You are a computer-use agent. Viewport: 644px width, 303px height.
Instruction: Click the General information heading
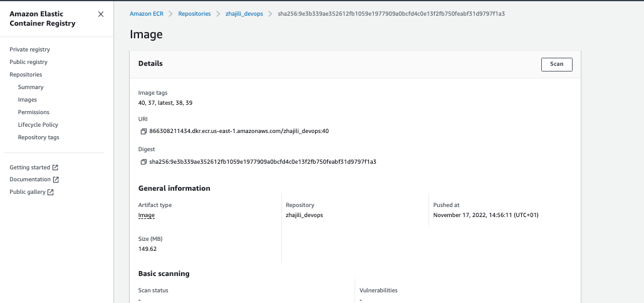[174, 188]
